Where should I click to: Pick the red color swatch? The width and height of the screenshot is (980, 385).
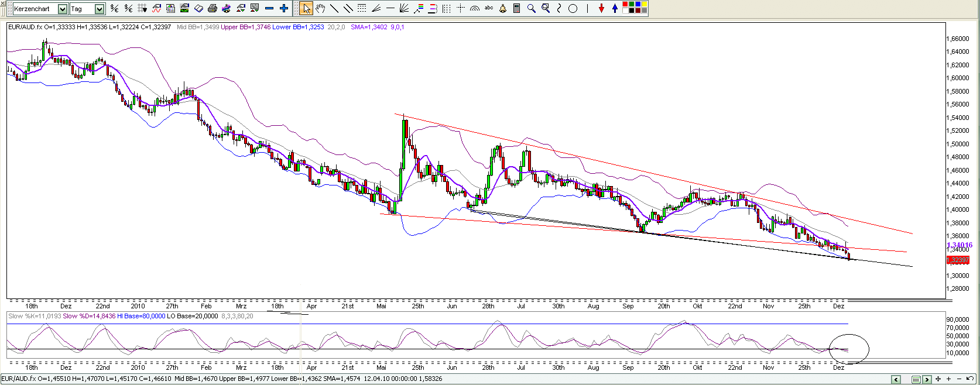625,4
